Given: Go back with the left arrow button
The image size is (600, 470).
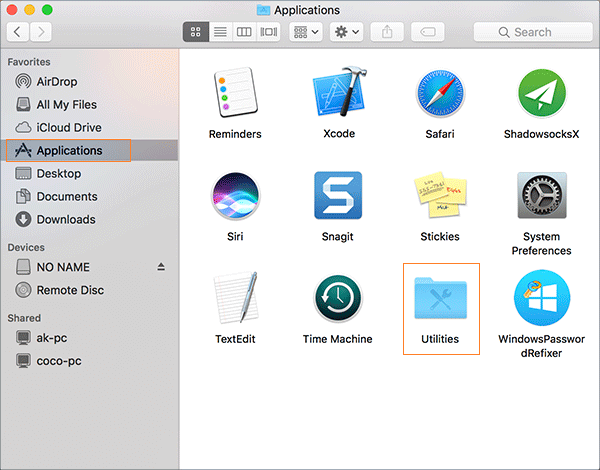Looking at the screenshot, I should [18, 32].
